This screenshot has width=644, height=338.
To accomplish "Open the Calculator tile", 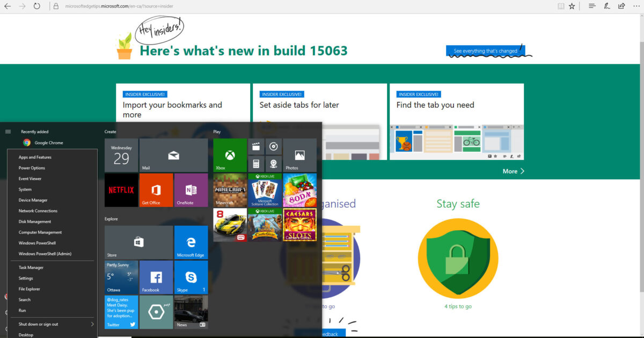I will (x=256, y=164).
